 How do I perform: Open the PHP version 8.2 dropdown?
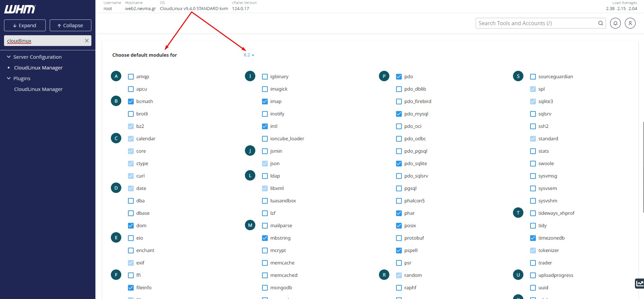pos(249,55)
